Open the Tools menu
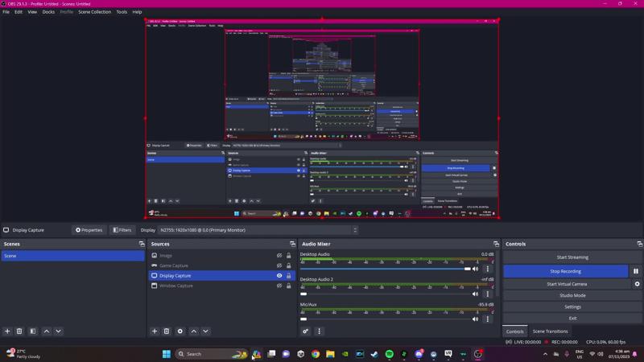 122,12
